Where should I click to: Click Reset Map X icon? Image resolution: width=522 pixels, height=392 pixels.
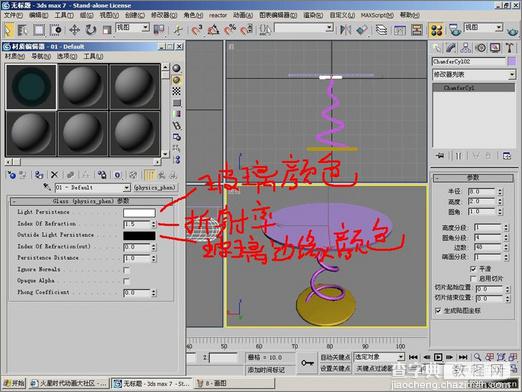(x=54, y=175)
